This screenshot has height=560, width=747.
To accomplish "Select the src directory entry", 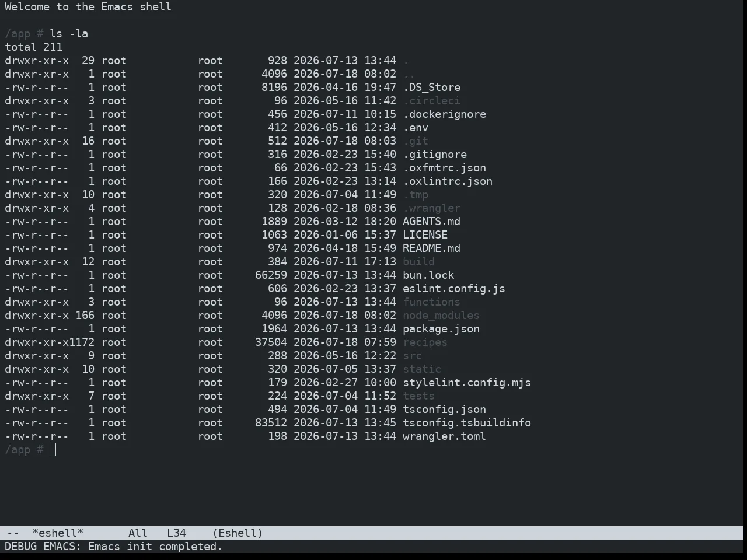I will pyautogui.click(x=412, y=356).
